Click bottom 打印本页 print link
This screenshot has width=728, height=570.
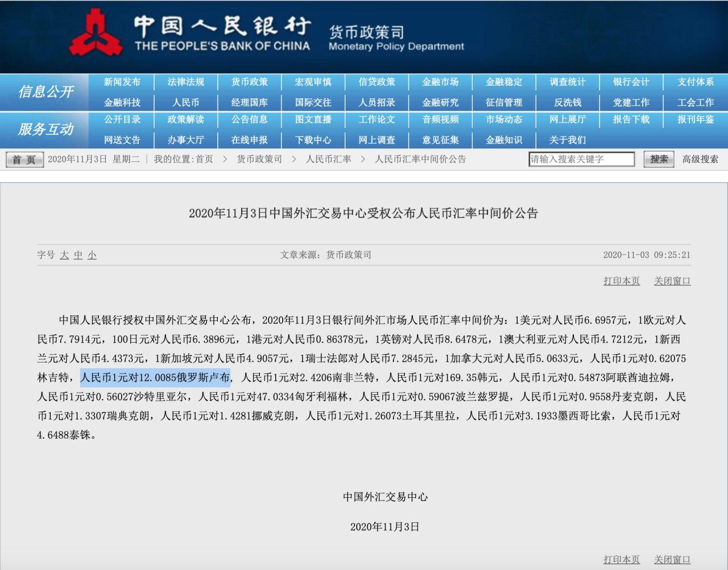pyautogui.click(x=622, y=560)
